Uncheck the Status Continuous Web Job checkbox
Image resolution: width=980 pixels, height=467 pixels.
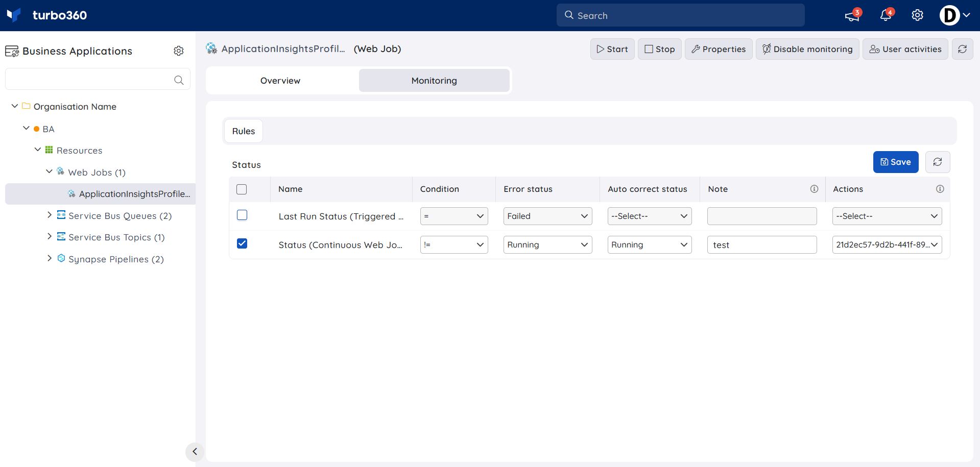tap(242, 243)
